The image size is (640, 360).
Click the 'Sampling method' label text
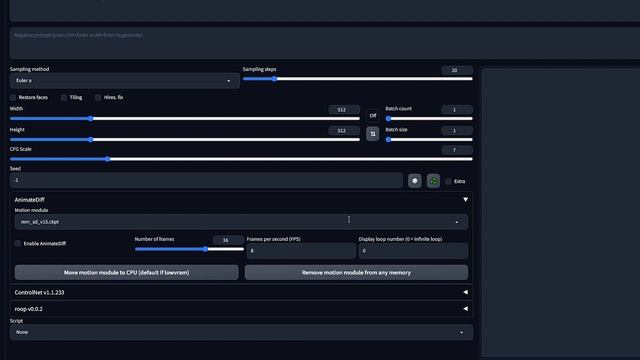point(29,69)
